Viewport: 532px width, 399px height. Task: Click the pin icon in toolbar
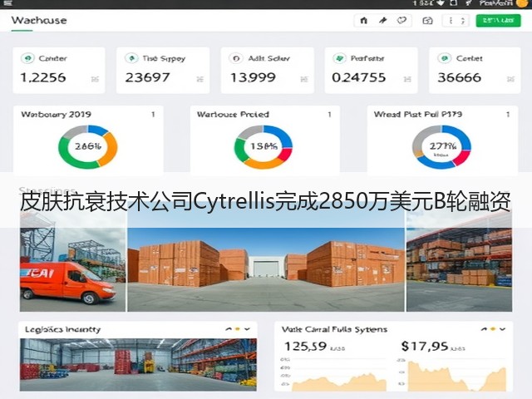[382, 21]
